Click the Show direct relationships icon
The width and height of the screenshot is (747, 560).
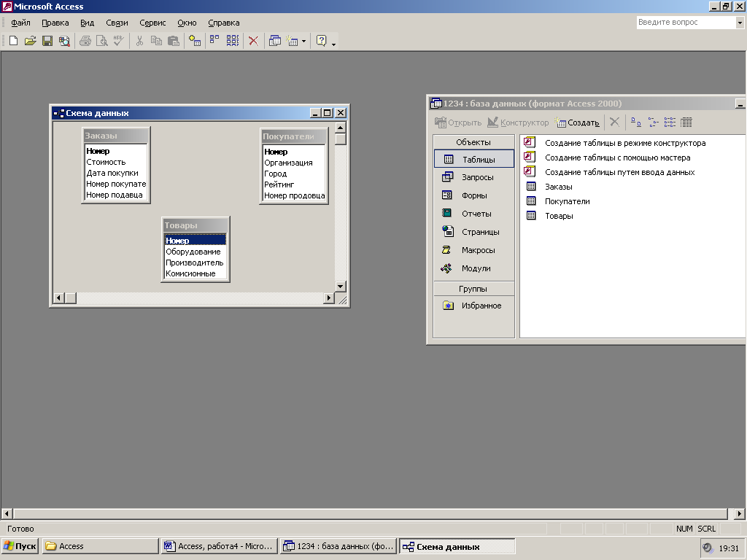point(215,41)
